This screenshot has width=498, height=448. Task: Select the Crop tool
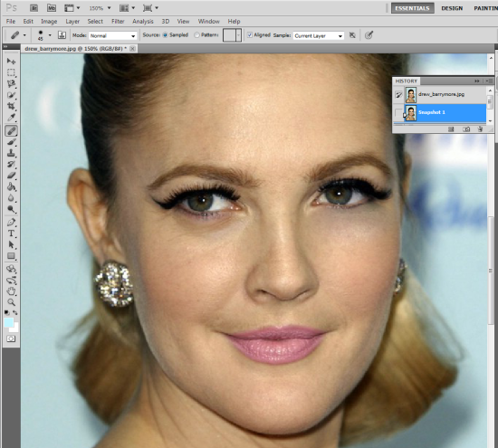tap(11, 106)
